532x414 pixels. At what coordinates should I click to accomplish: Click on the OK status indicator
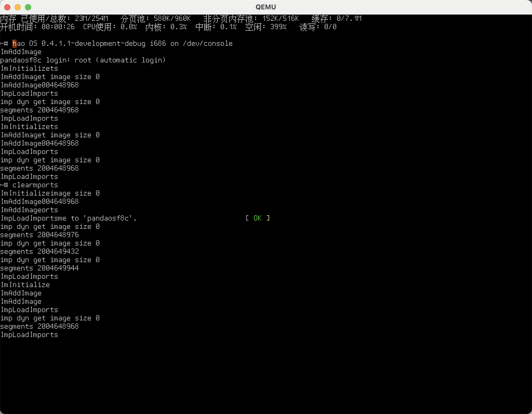click(258, 218)
